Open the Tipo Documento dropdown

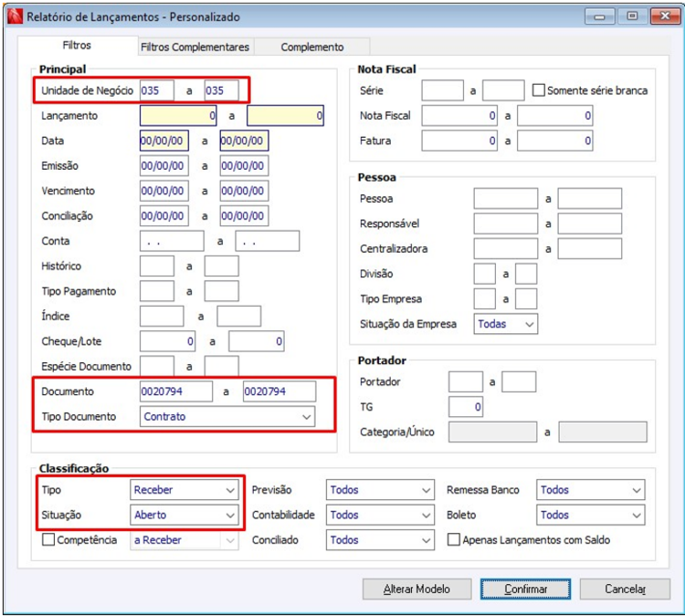pos(306,416)
